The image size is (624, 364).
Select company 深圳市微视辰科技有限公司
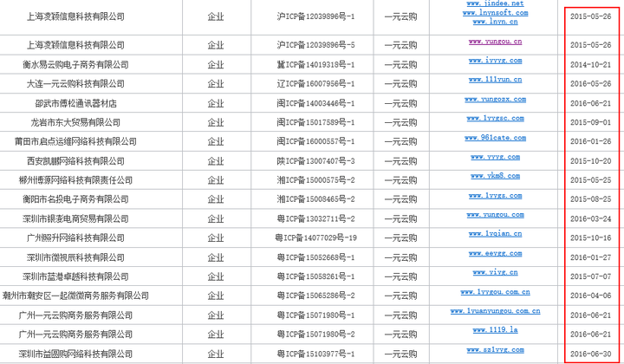[75, 257]
